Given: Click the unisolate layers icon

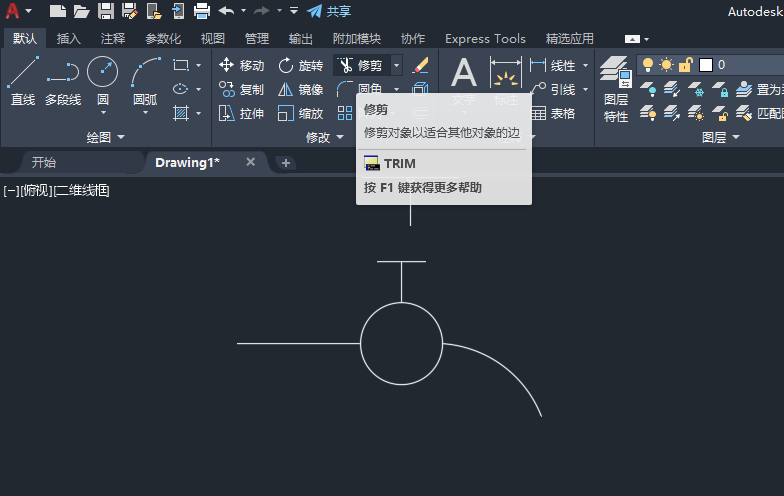Looking at the screenshot, I should [x=672, y=113].
